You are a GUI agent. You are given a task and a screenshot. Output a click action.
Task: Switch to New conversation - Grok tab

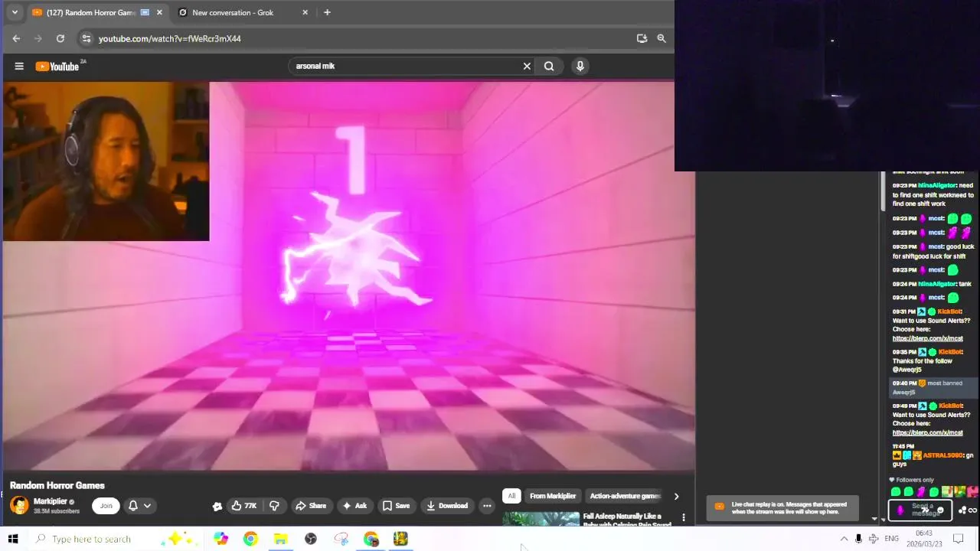tap(233, 12)
